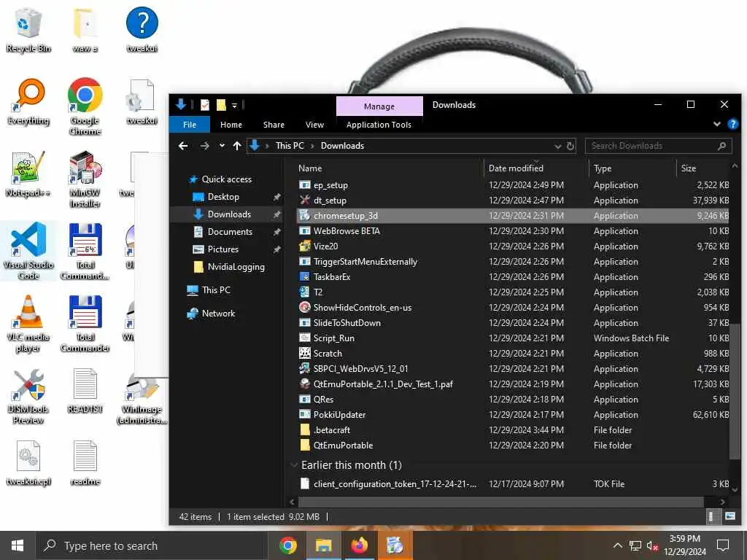
Task: Open the blue tweakui help icon
Action: point(142,29)
